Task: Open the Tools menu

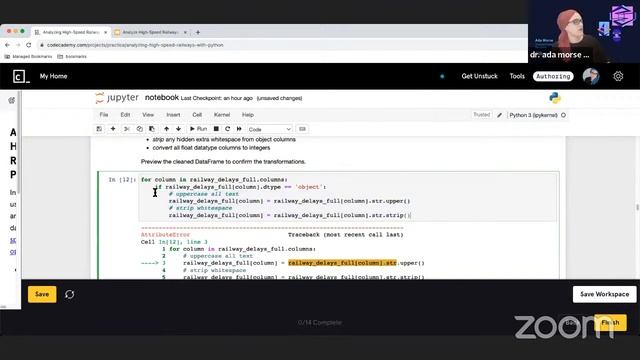Action: (517, 76)
